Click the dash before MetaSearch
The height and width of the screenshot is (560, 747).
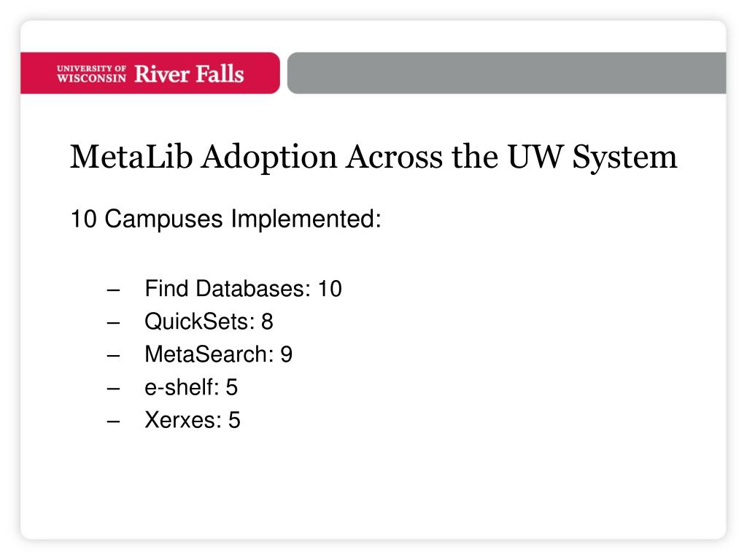113,356
